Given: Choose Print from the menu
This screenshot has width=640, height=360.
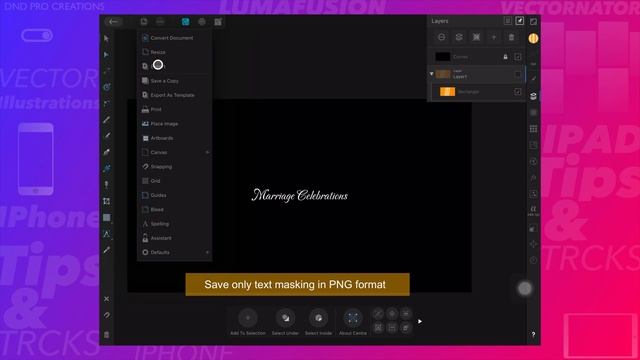Looking at the screenshot, I should point(175,109).
